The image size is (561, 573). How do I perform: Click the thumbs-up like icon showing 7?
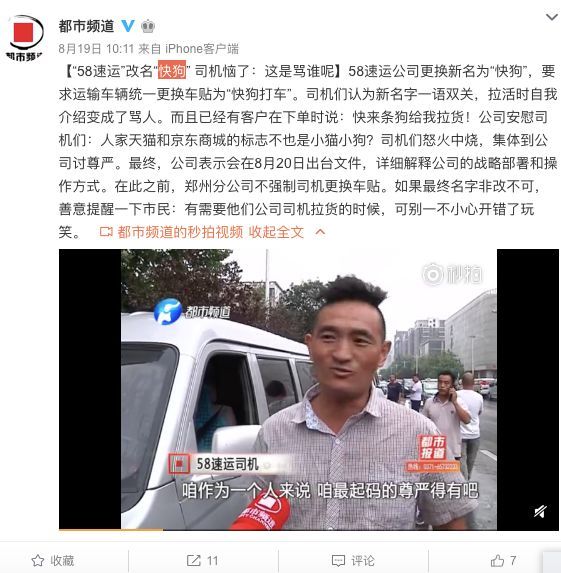click(x=497, y=560)
